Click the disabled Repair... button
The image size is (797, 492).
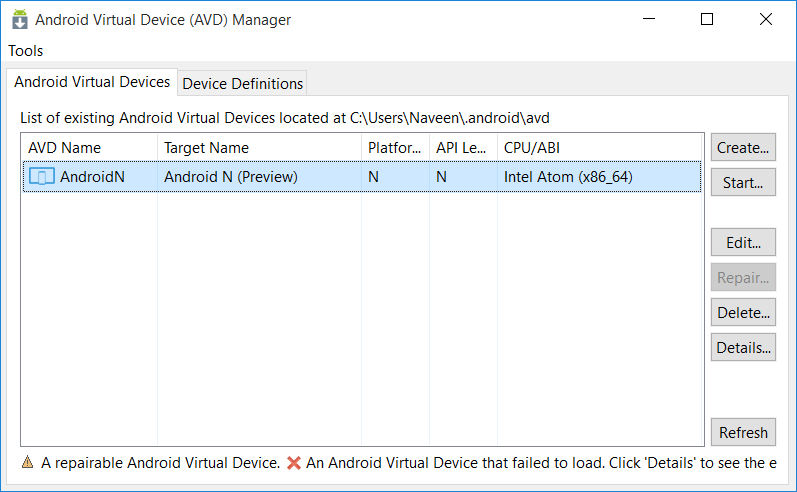coord(743,278)
